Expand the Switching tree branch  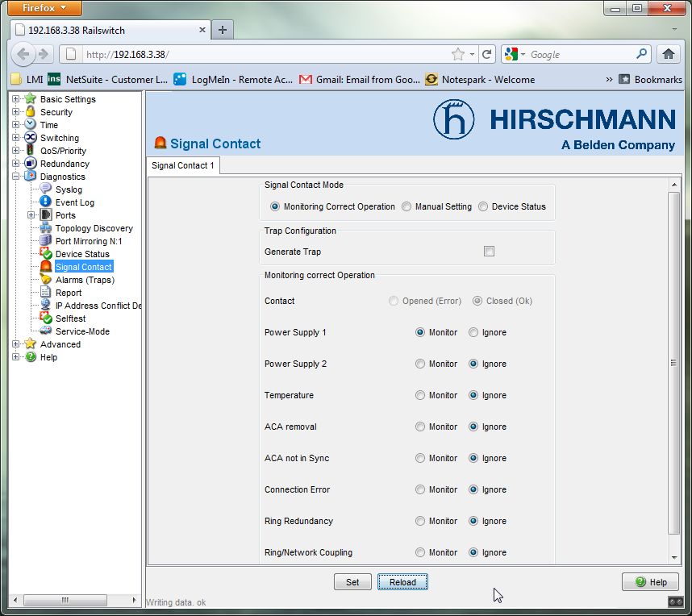point(17,138)
